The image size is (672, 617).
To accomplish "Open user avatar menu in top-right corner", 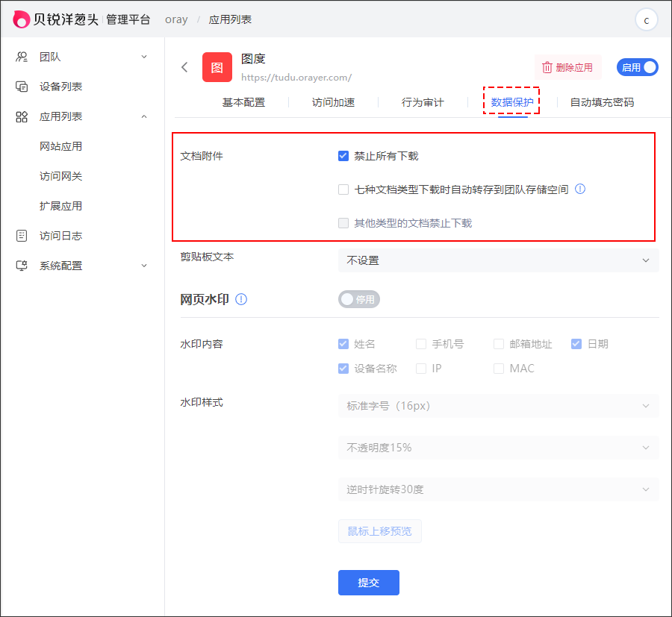I will click(646, 20).
